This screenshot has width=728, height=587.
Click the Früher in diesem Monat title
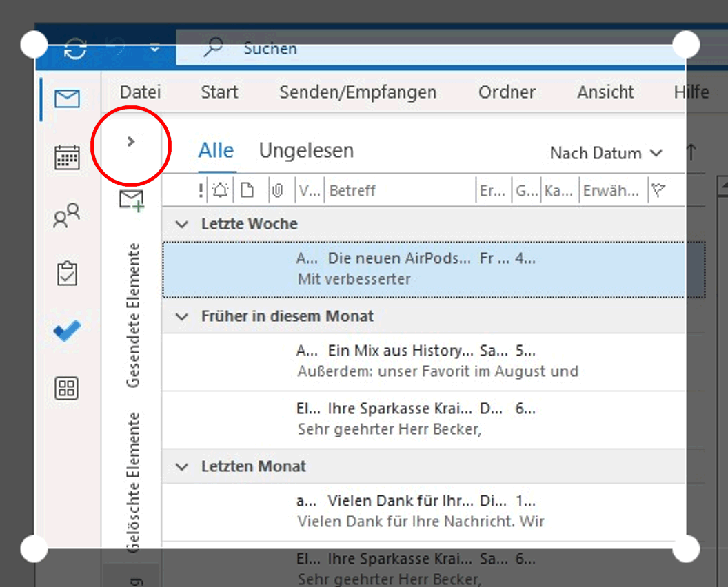287,316
